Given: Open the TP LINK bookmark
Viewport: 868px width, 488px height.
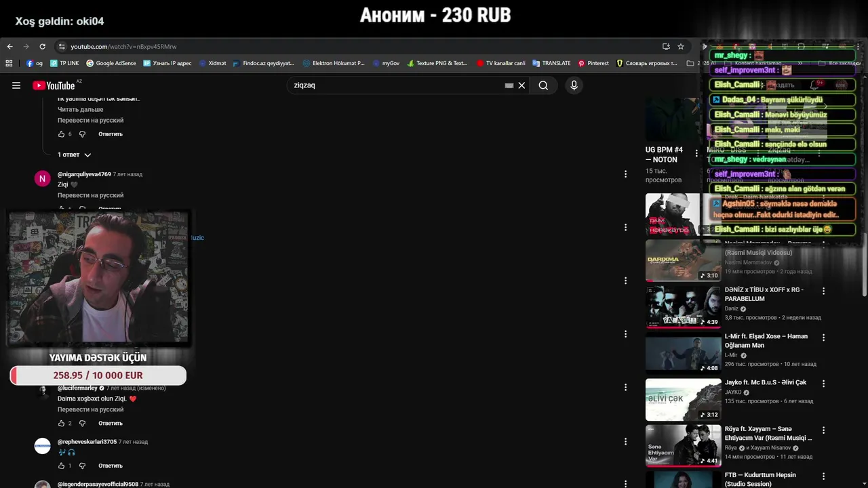Looking at the screenshot, I should [64, 63].
